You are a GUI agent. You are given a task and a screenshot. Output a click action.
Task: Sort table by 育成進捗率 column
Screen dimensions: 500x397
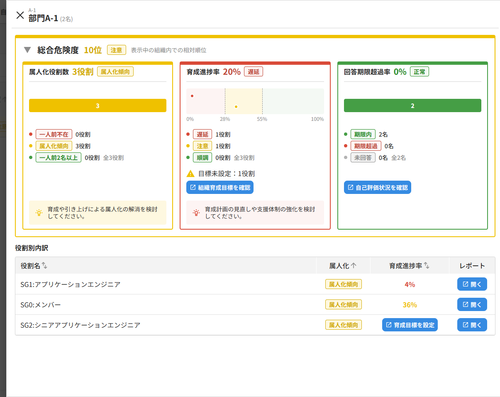[409, 266]
